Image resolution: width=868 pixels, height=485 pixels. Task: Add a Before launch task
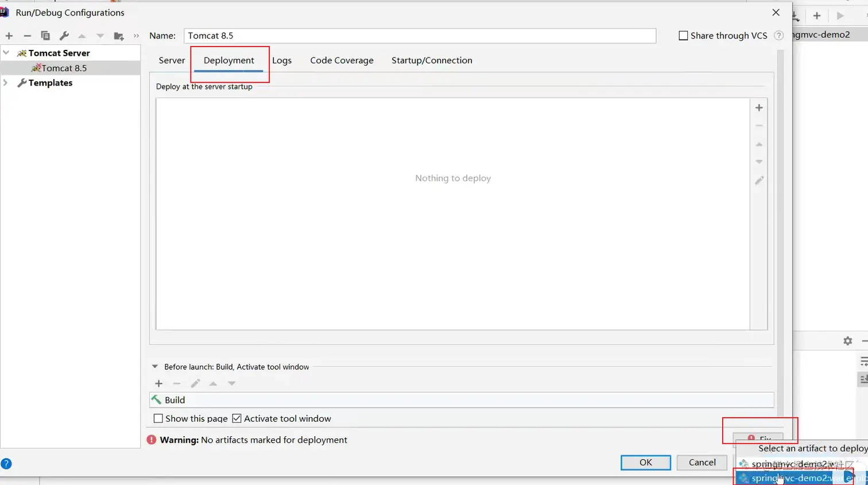click(159, 383)
